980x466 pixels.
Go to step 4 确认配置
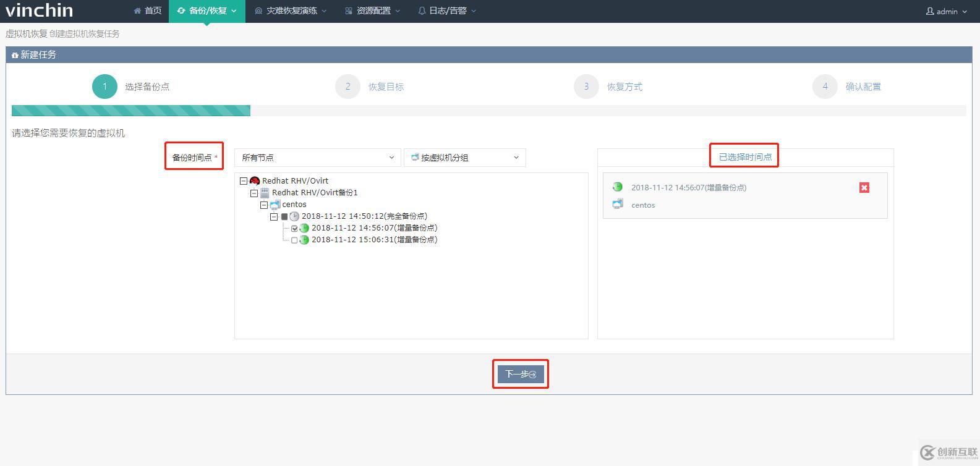[x=847, y=87]
